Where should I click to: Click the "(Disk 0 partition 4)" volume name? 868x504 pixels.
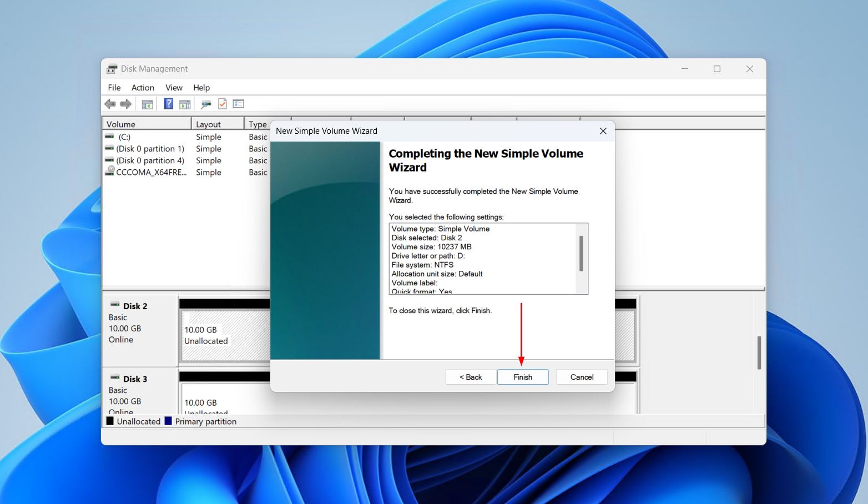tap(150, 160)
